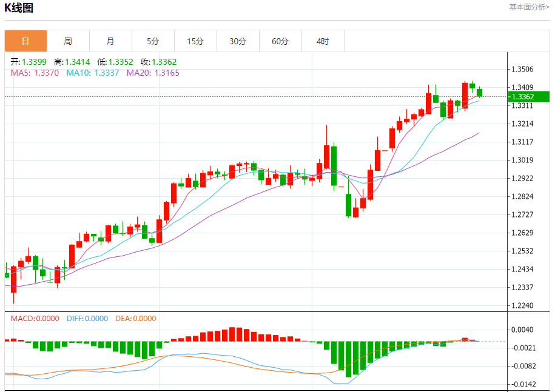555x392 pixels.
Task: Open the 基本面分析 link
Action: [x=529, y=7]
